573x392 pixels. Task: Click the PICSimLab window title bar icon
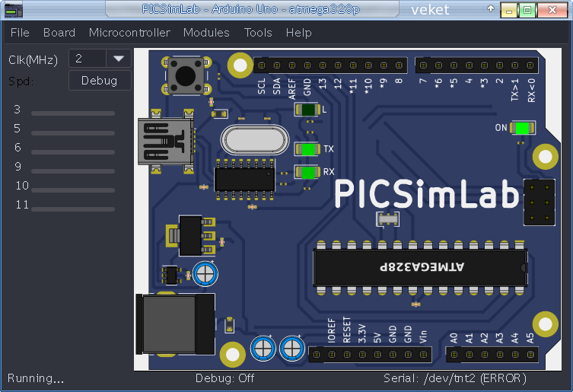(x=13, y=9)
